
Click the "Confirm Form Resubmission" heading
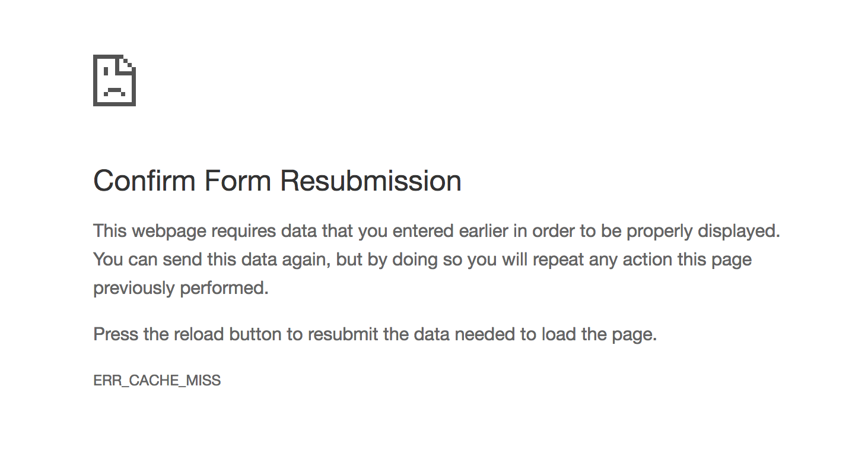tap(277, 181)
